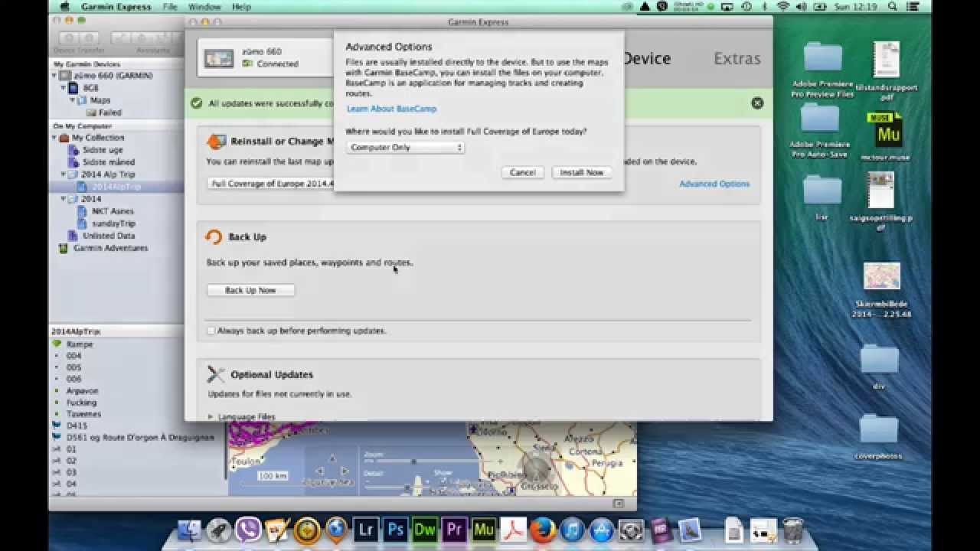Viewport: 980px width, 551px height.
Task: Dismiss the updates successful notification
Action: click(757, 103)
